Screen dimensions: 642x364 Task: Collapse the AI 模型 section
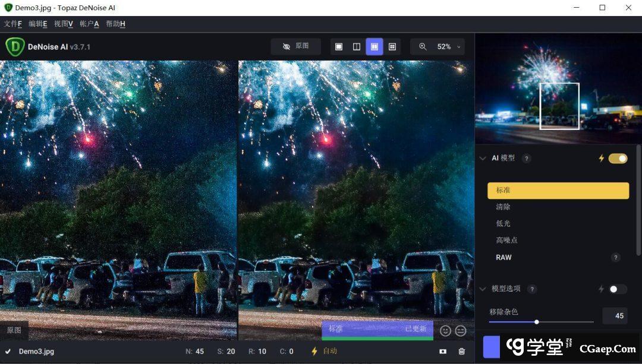(x=483, y=159)
